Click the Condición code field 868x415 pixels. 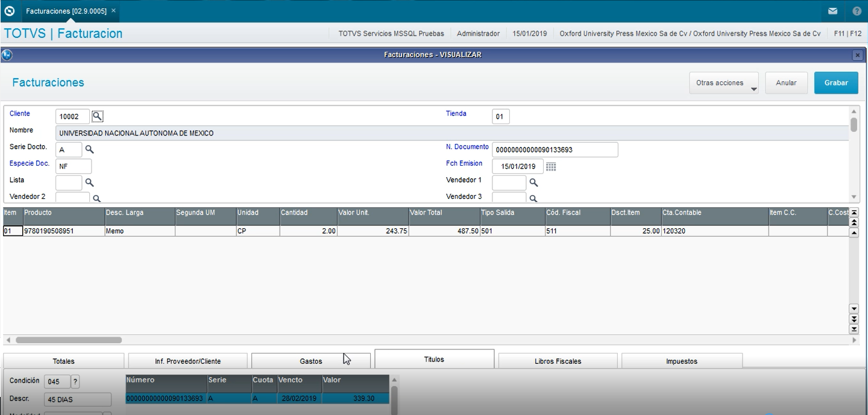coord(57,382)
